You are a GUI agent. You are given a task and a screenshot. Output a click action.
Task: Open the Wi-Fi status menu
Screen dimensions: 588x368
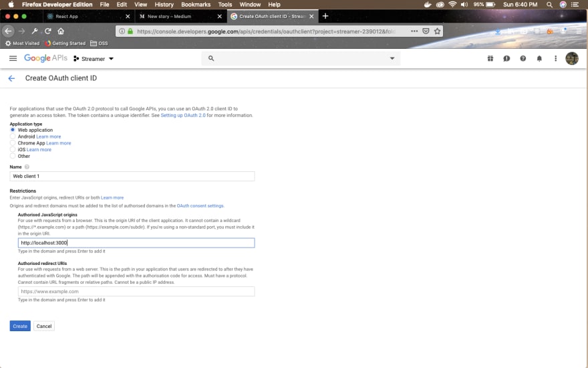pyautogui.click(x=452, y=5)
